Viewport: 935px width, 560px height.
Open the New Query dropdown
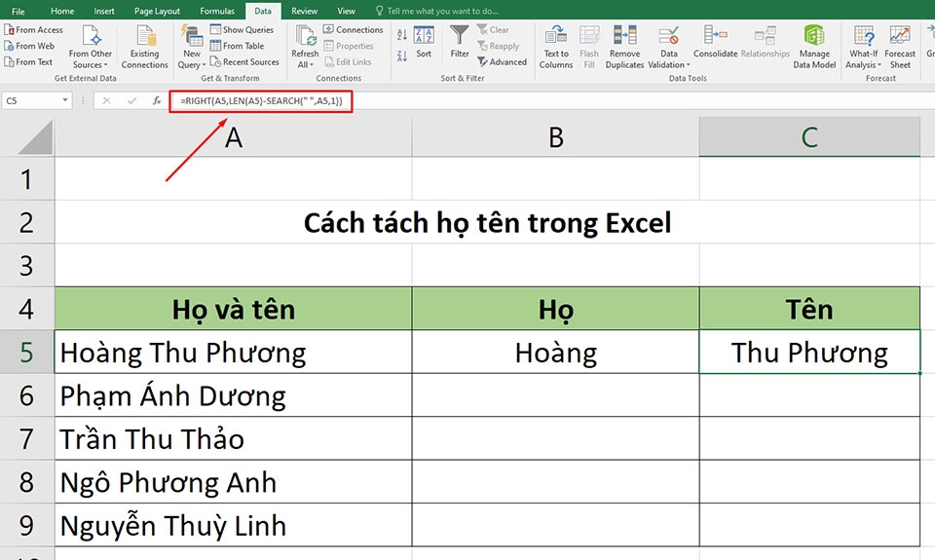192,47
